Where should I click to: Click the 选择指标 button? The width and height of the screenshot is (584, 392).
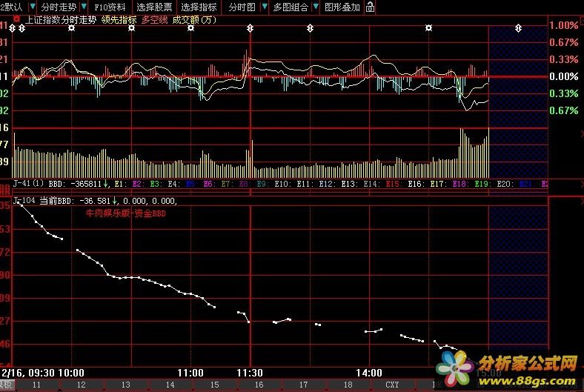point(199,7)
